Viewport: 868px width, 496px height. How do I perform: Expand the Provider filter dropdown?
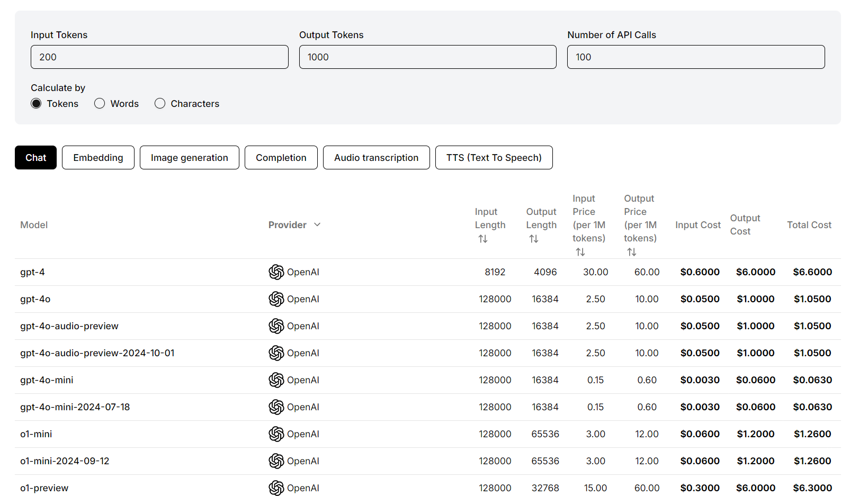[x=317, y=225]
